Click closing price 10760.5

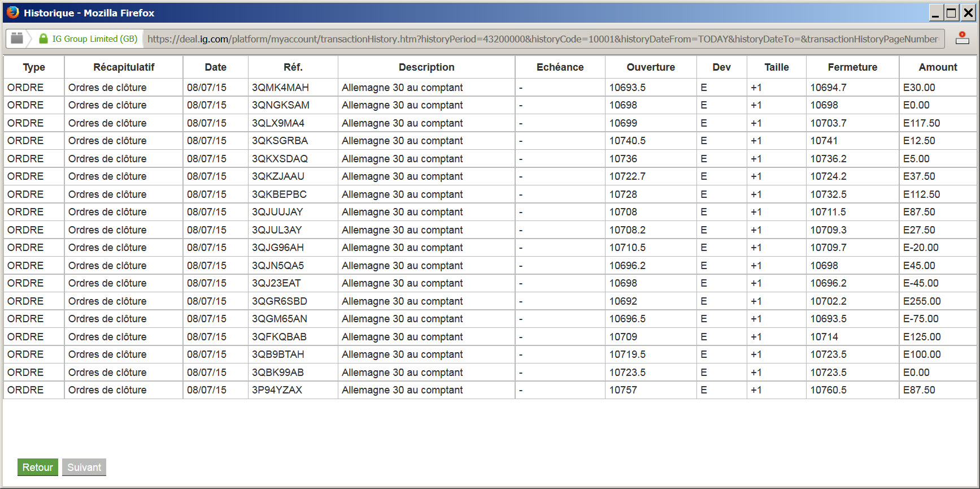click(829, 390)
